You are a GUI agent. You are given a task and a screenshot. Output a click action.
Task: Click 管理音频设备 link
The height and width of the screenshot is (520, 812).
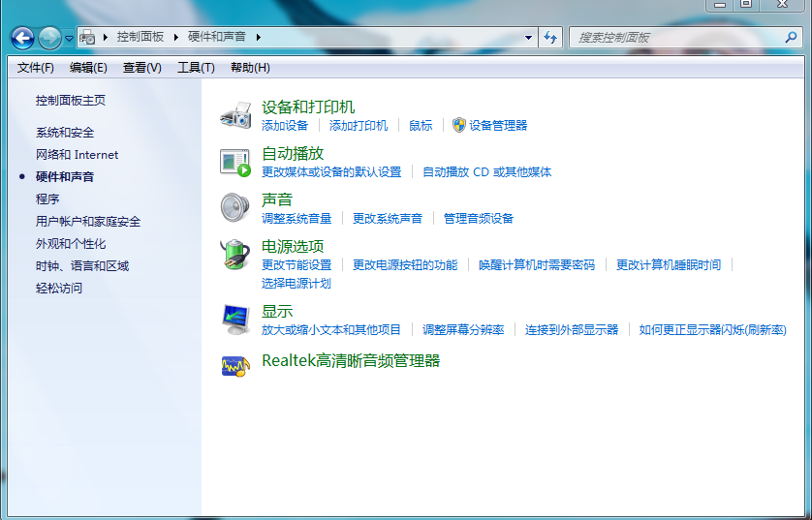(x=479, y=218)
